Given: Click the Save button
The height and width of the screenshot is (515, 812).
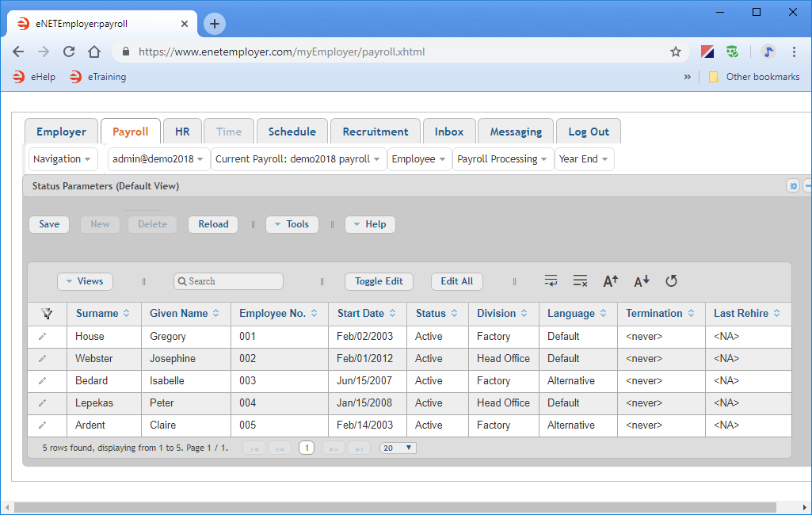Looking at the screenshot, I should (x=49, y=224).
